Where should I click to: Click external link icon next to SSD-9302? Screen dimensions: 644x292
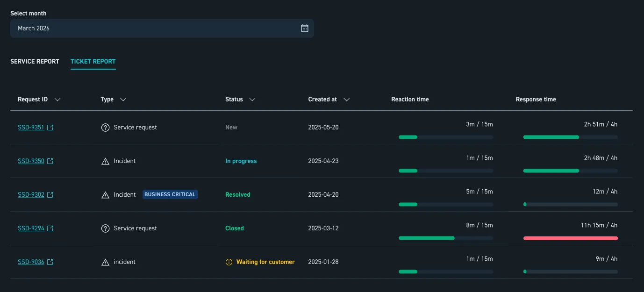tap(50, 195)
